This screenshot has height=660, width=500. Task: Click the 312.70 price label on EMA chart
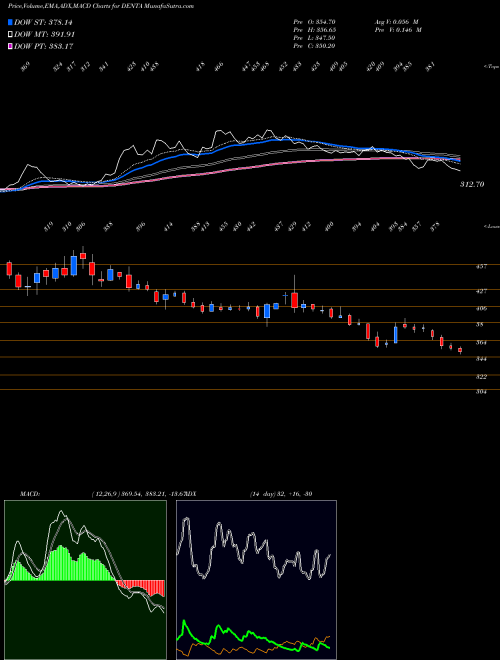(472, 184)
